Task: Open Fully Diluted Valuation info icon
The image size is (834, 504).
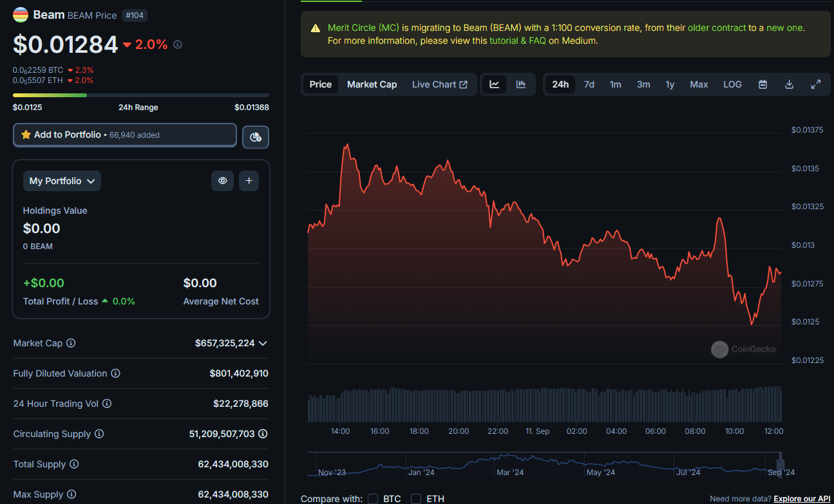Action: tap(115, 373)
